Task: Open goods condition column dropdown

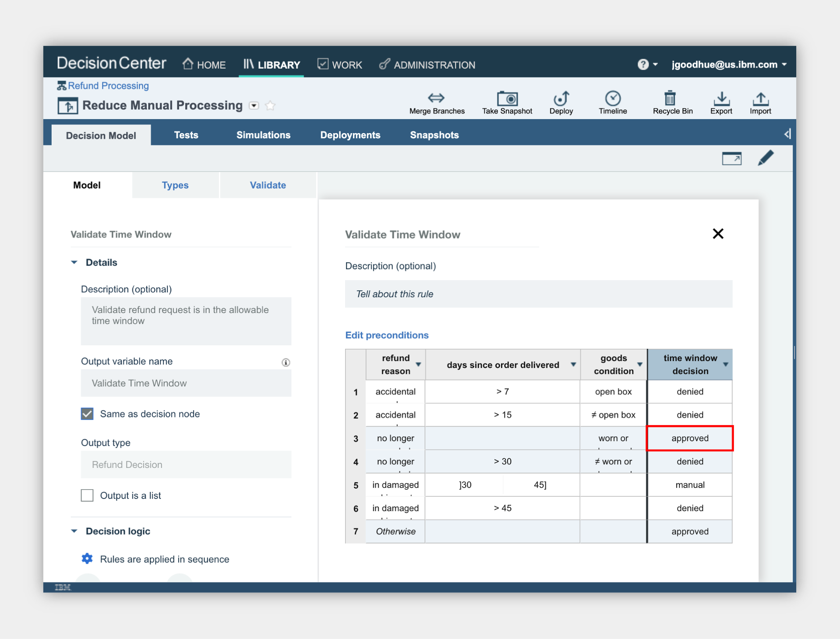Action: coord(640,365)
